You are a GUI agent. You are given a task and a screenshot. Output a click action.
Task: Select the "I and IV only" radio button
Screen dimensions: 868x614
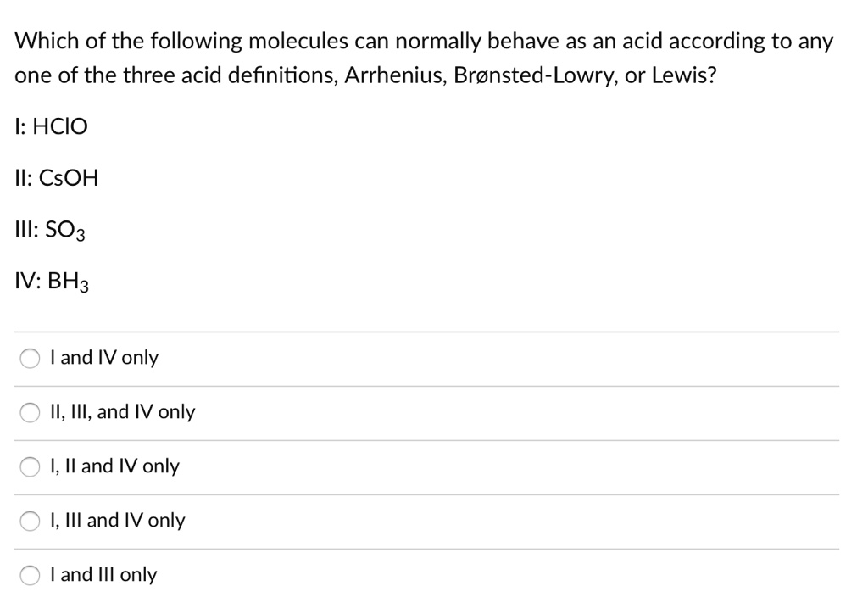30,358
